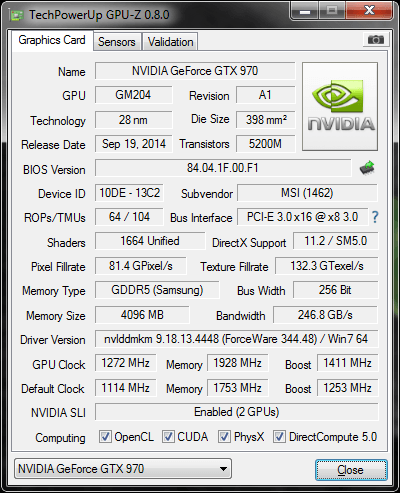This screenshot has height=493, width=400.
Task: Switch to the Validation tab
Action: point(170,42)
